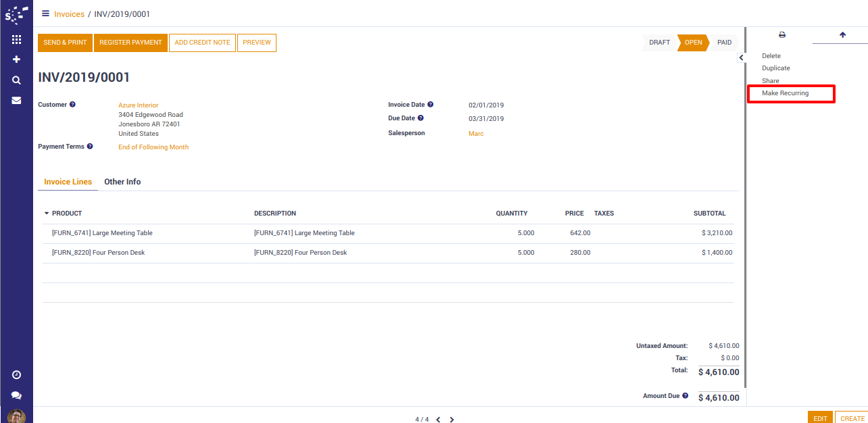
Task: Collapse the right action side panel
Action: 741,58
